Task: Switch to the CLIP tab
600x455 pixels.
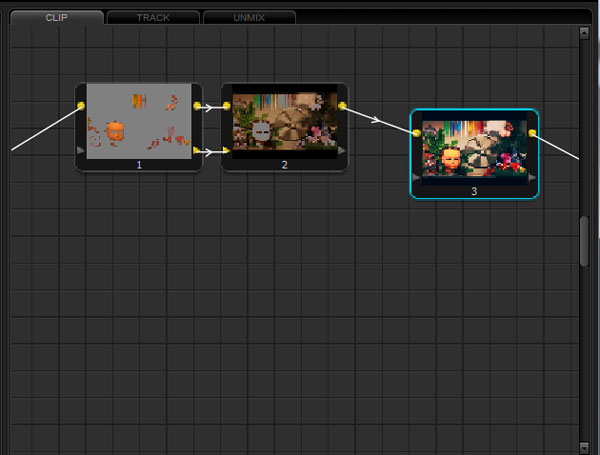Action: click(57, 18)
